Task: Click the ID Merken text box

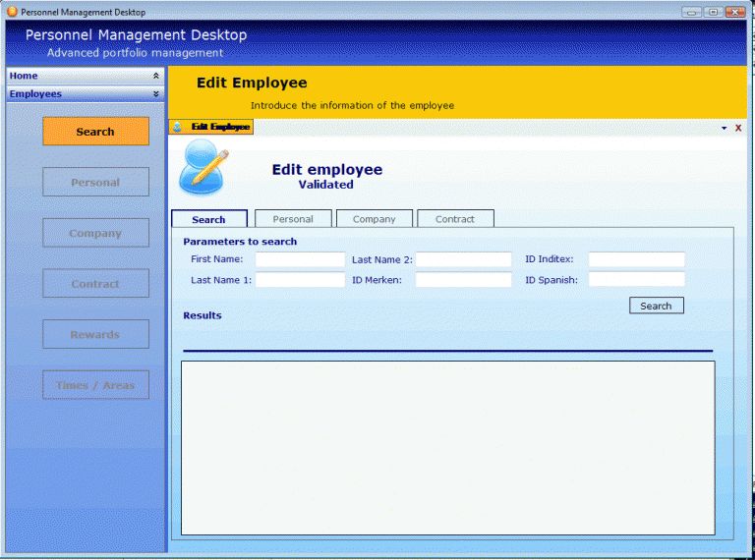Action: pyautogui.click(x=463, y=280)
